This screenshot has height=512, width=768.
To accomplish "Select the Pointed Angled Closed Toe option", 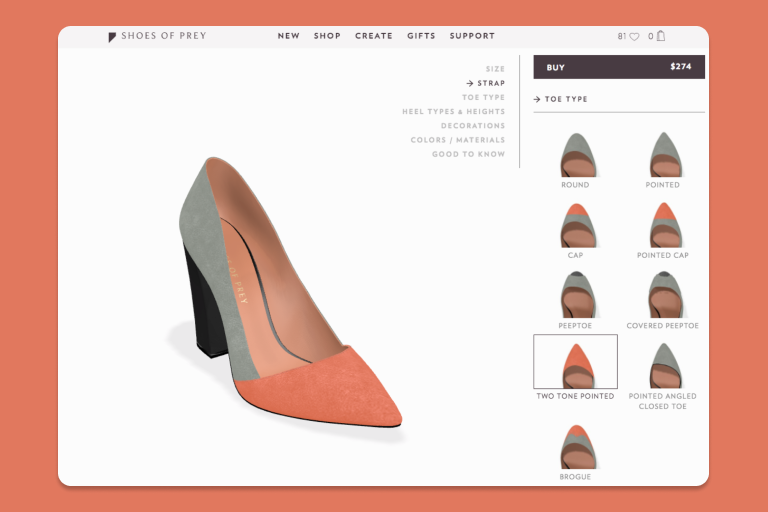I will pyautogui.click(x=666, y=366).
